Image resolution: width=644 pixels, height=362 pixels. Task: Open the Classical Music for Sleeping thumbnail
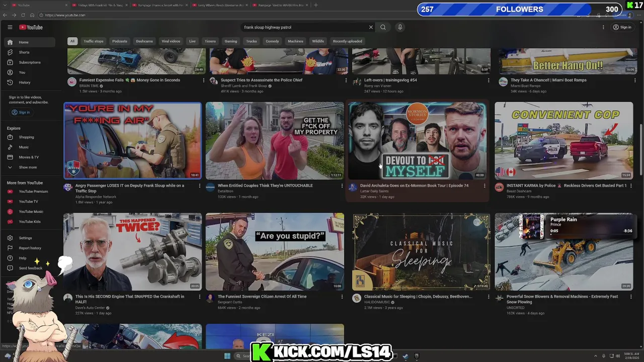coord(422,251)
